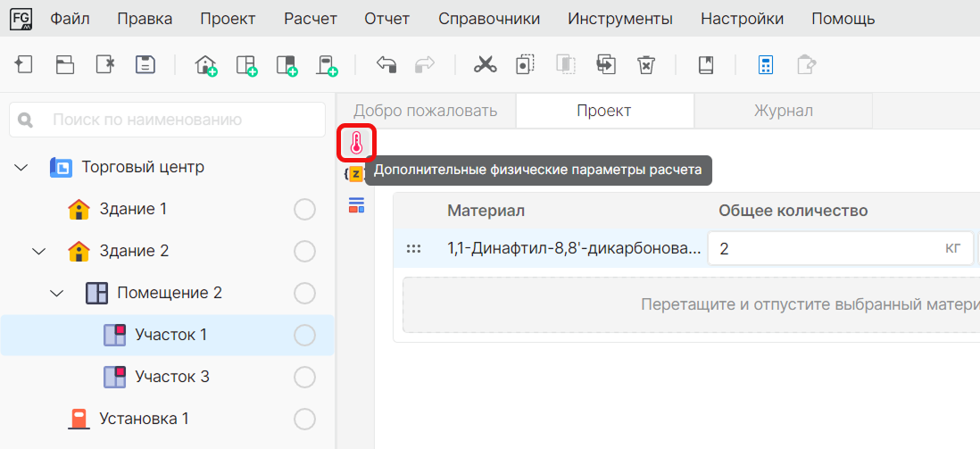Toggle the circle next to Установка 1
The height and width of the screenshot is (449, 980).
(x=304, y=419)
